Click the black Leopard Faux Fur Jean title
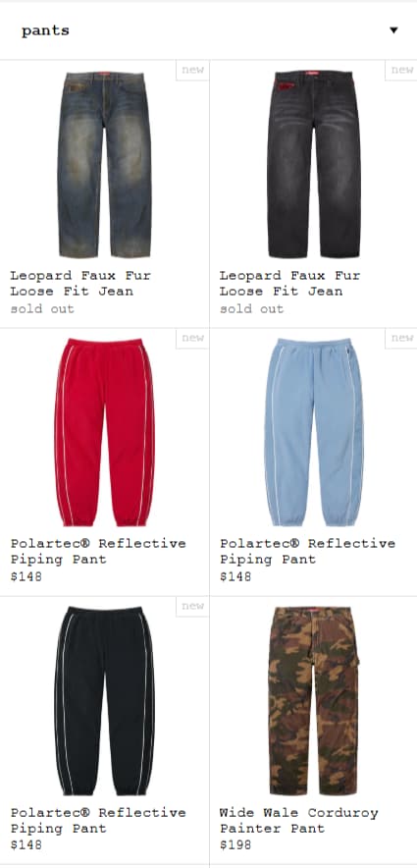 pos(289,283)
